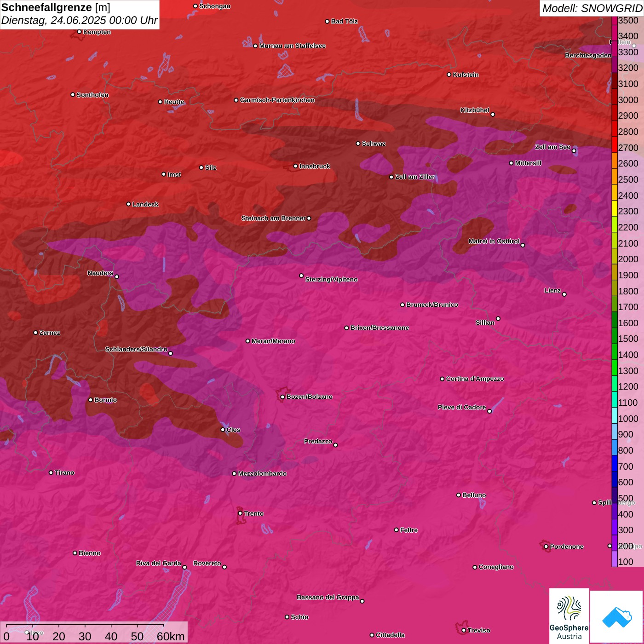Click the Mezzolombardo label

(262, 473)
